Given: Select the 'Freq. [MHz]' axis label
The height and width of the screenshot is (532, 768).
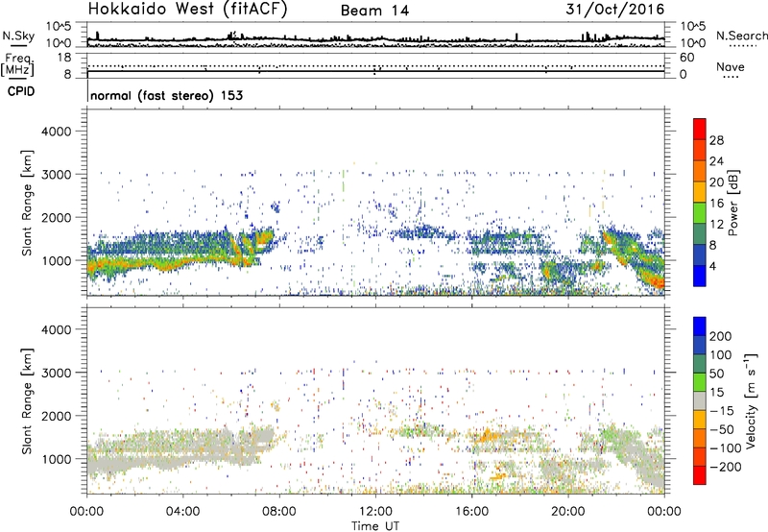Looking at the screenshot, I should 17,64.
